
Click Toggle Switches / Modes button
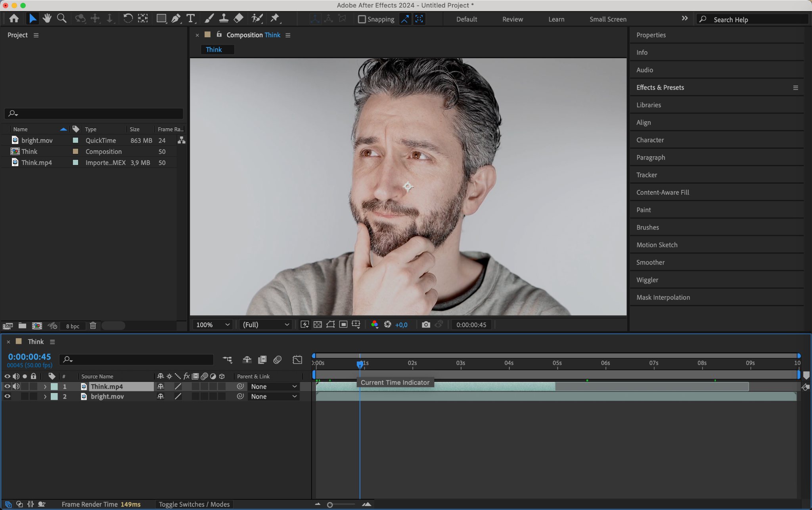click(194, 504)
